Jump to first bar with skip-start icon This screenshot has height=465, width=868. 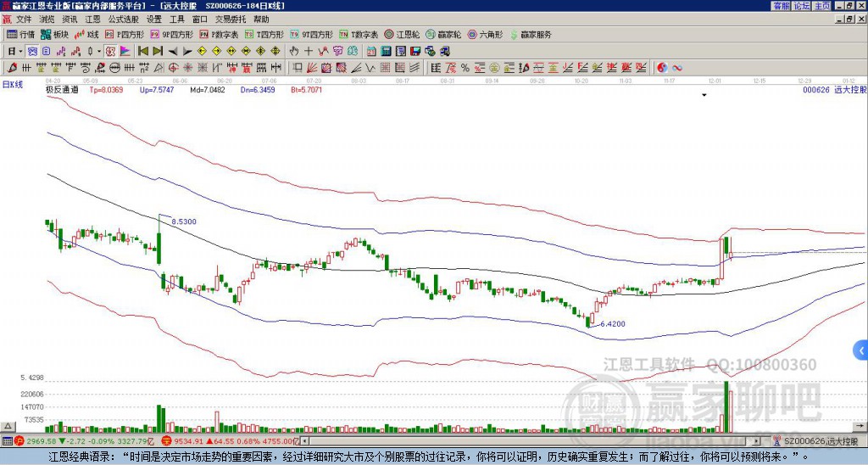click(x=142, y=52)
